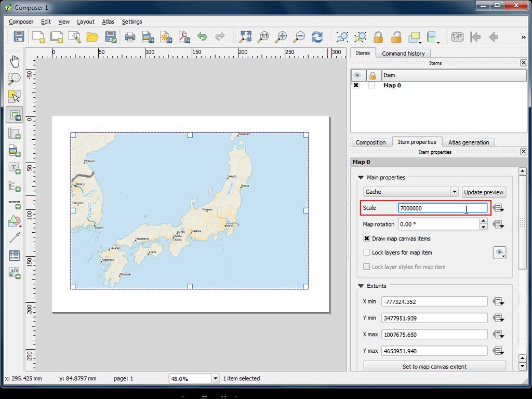This screenshot has height=399, width=532.
Task: Click the Save as Template icon
Action: 111,36
